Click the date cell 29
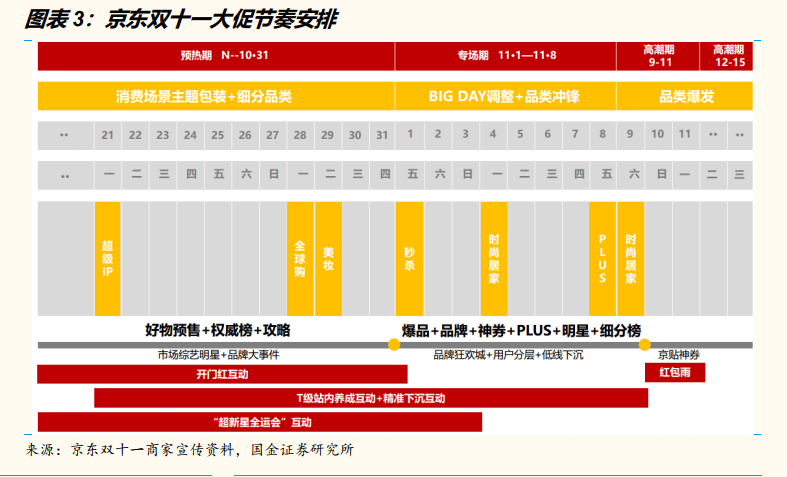This screenshot has height=477, width=787. coord(327,135)
